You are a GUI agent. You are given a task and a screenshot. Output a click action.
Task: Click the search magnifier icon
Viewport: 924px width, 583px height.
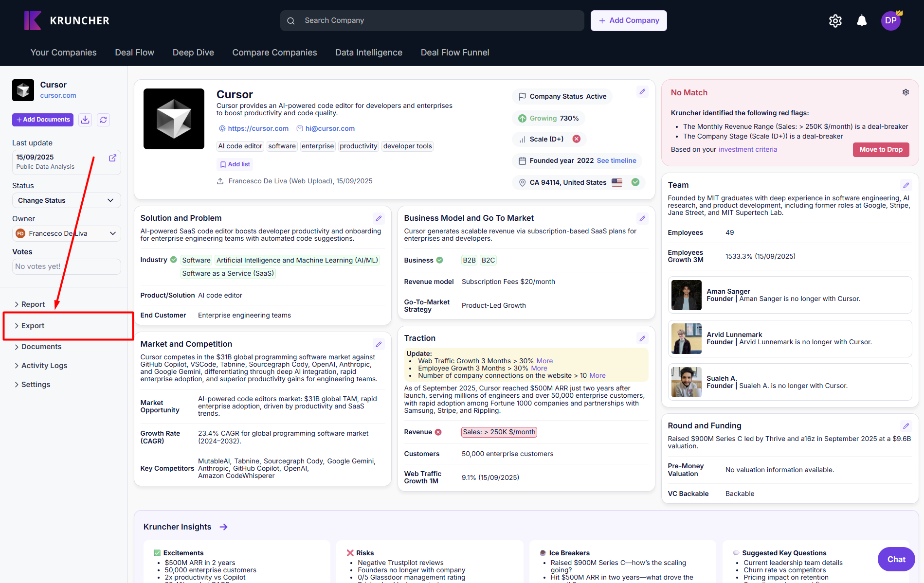point(291,21)
